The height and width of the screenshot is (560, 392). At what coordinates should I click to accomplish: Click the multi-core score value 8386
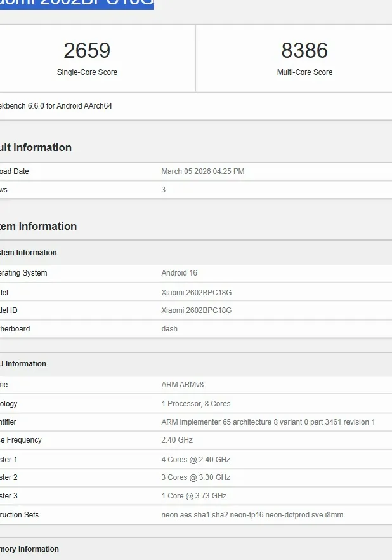tap(304, 50)
